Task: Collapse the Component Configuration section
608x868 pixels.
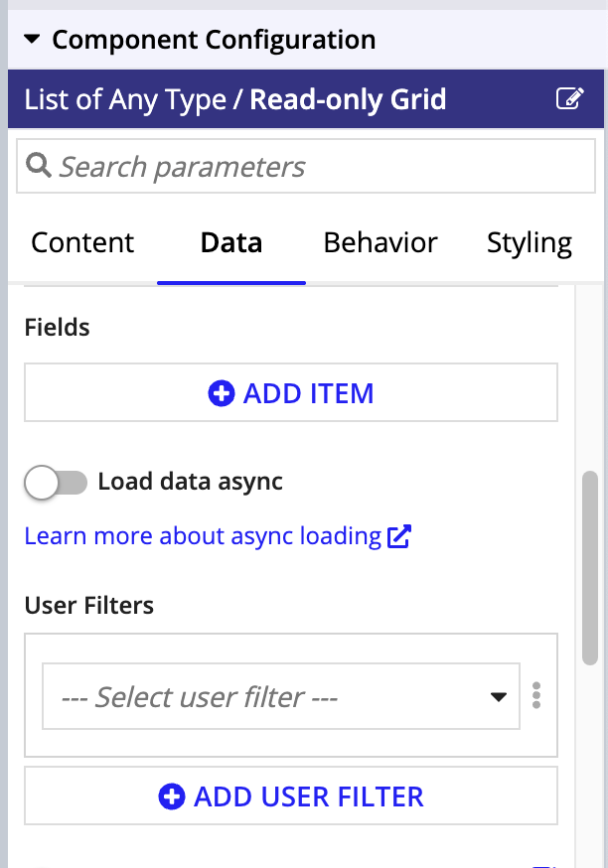Action: coord(32,40)
